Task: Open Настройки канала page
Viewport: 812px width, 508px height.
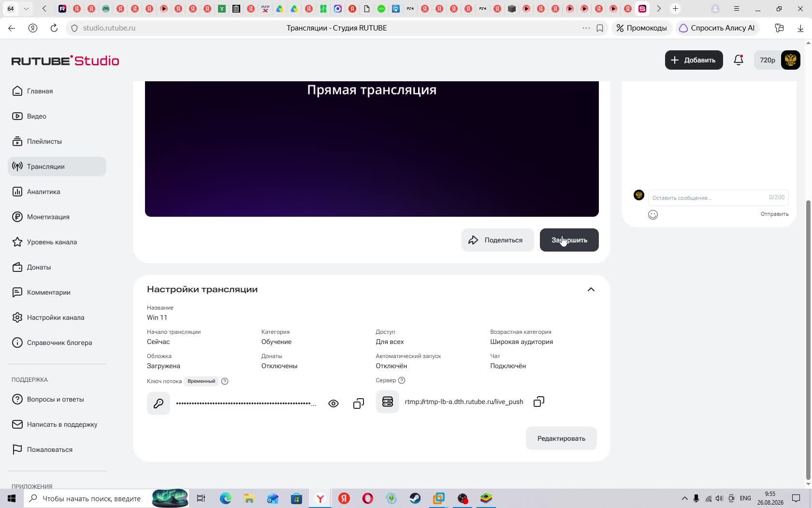Action: pos(57,317)
